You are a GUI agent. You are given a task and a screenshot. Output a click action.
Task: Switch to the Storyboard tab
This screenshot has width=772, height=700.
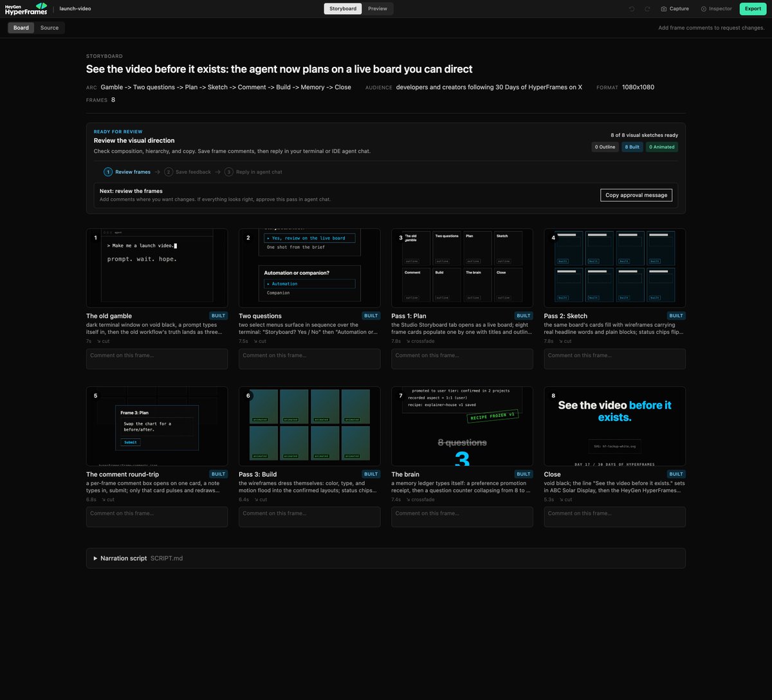coord(343,9)
